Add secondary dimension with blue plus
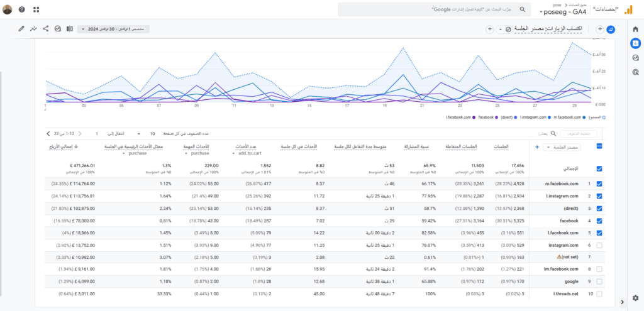The image size is (644, 311). 537,147
